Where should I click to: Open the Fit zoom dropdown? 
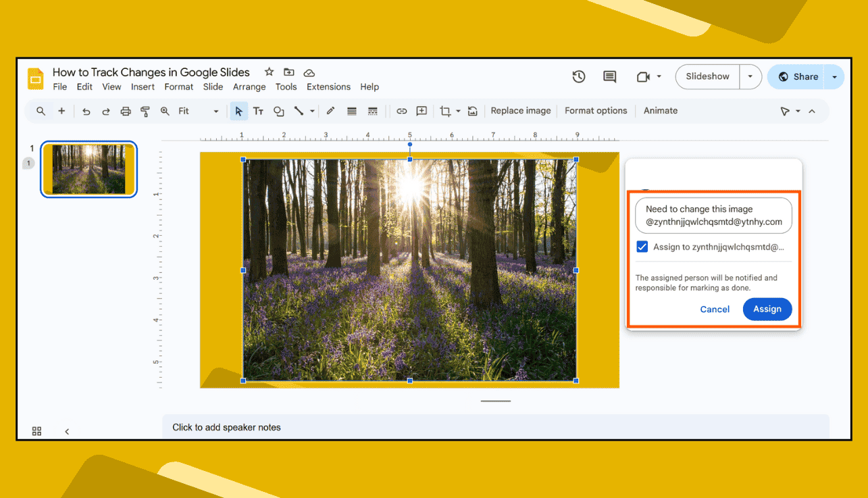coord(215,111)
